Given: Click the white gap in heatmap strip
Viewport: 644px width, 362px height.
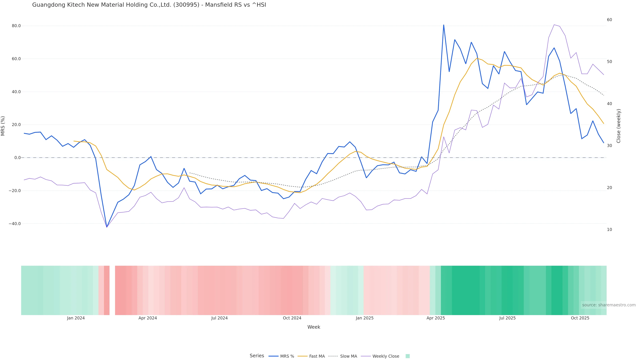Looking at the screenshot, I should (112, 290).
